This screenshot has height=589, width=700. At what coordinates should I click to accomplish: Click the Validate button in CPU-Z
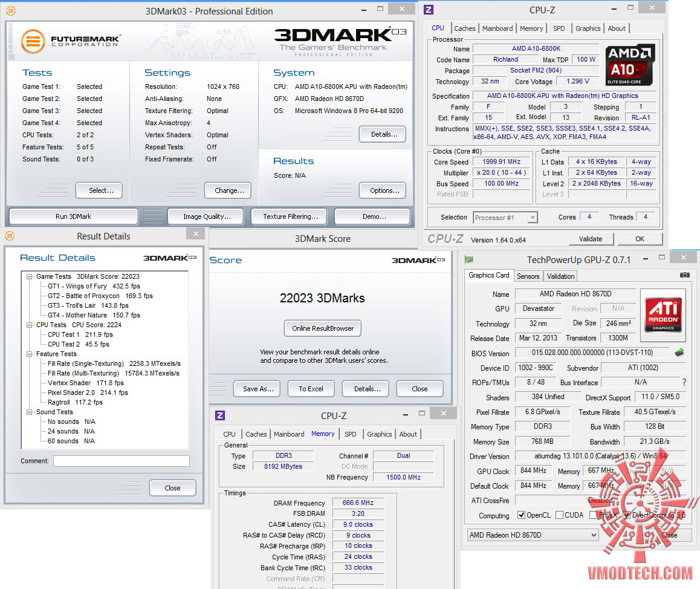591,239
